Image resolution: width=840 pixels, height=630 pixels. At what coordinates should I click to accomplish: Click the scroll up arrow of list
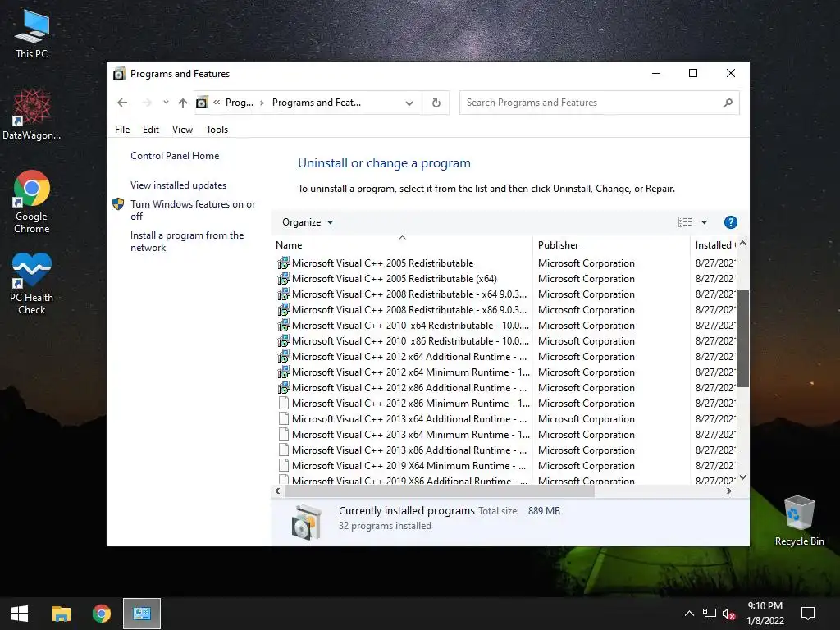(x=742, y=244)
